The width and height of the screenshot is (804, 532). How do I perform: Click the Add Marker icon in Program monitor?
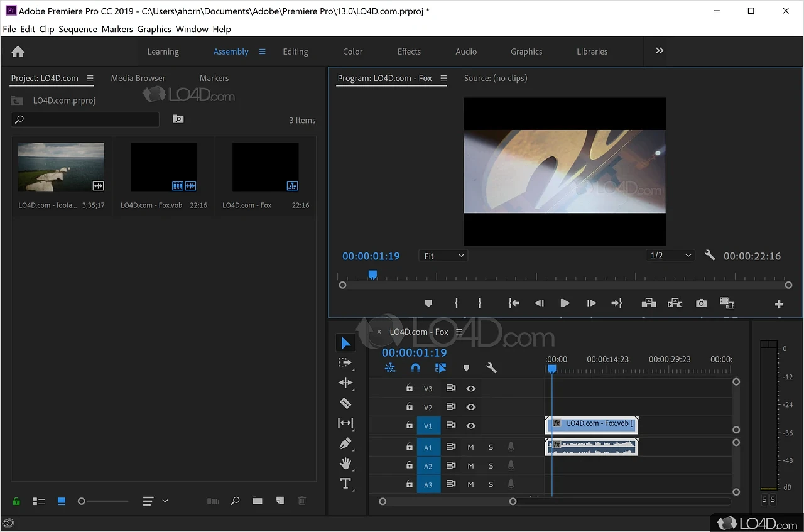pos(428,303)
